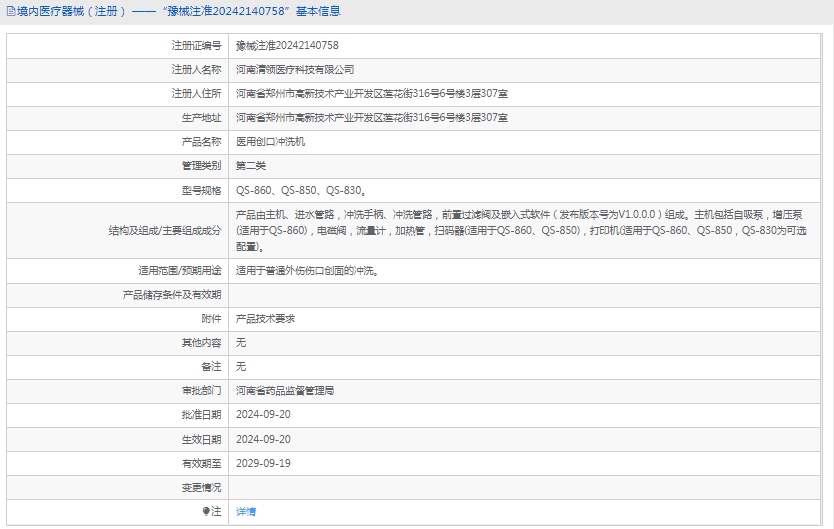Click the 批准日期 value 2024-09-20
Image resolution: width=834 pixels, height=529 pixels.
(263, 415)
